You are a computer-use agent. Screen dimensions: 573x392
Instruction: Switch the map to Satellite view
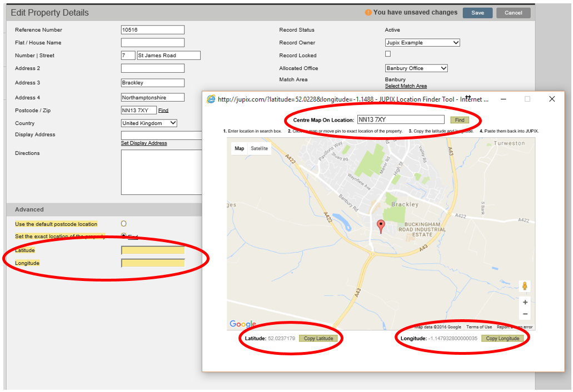[x=259, y=149]
